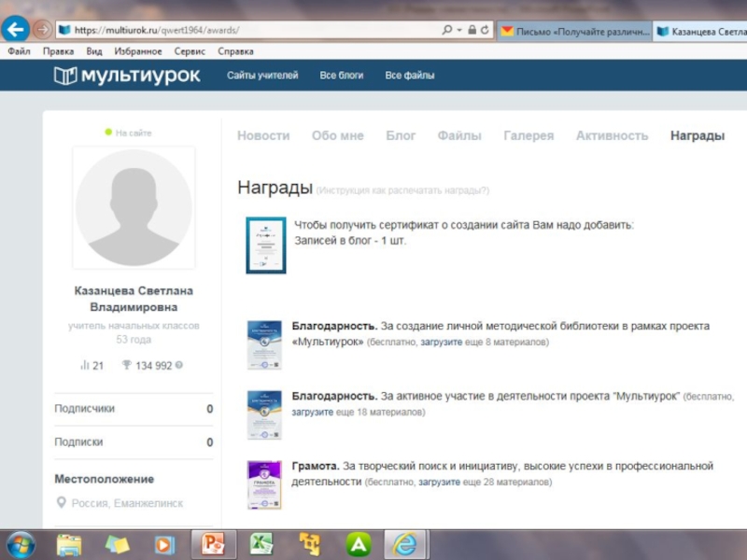The image size is (747, 560).
Task: Click the help icon after 134 992
Action: 179,365
